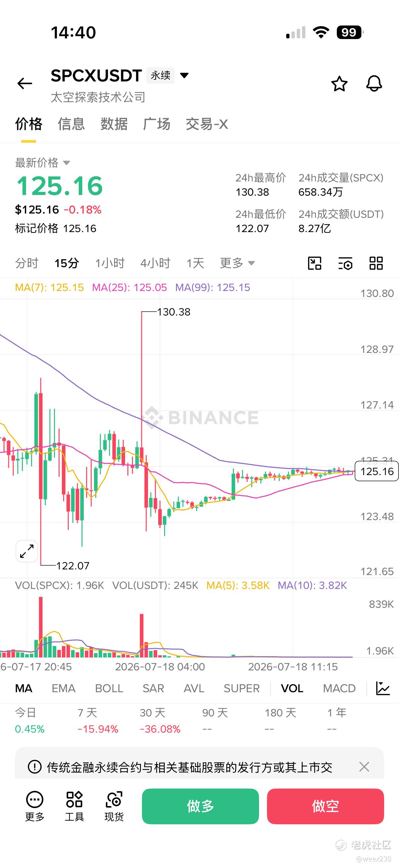399x868 pixels.
Task: Switch to the 信息 tab
Action: coord(71,124)
